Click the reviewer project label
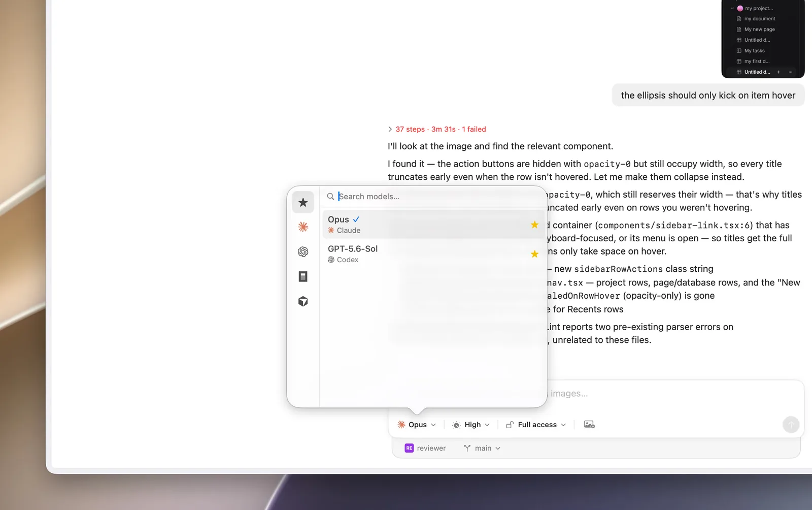This screenshot has height=510, width=812. 431,448
